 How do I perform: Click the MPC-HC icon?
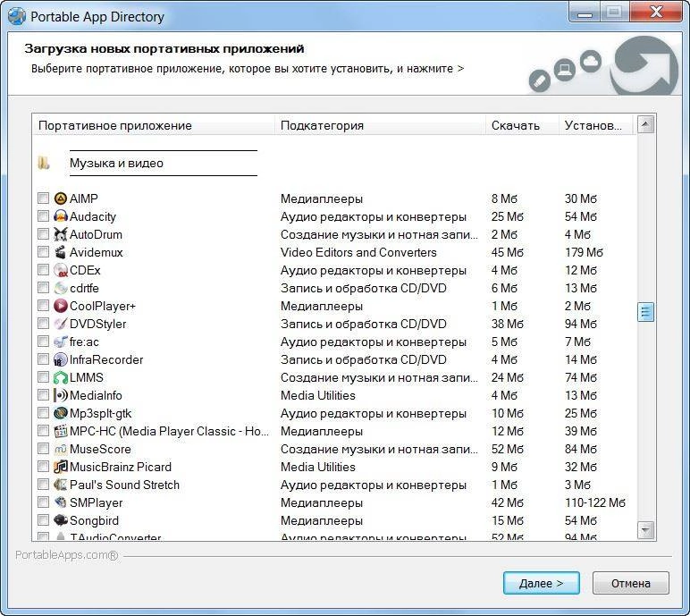[60, 431]
